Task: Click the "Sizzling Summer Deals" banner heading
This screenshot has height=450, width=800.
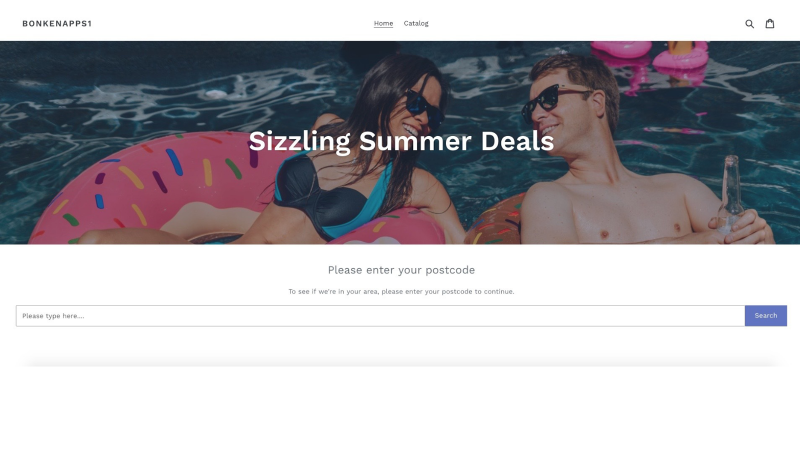Action: (x=401, y=141)
